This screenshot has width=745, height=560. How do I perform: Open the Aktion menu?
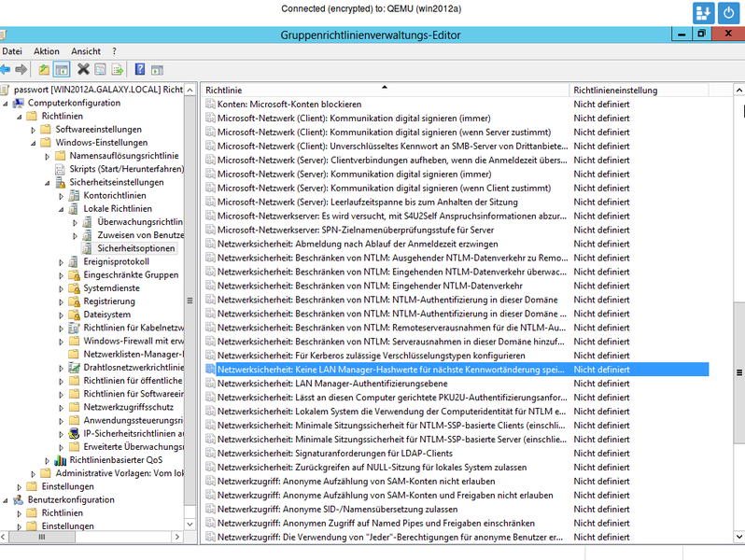coord(46,51)
